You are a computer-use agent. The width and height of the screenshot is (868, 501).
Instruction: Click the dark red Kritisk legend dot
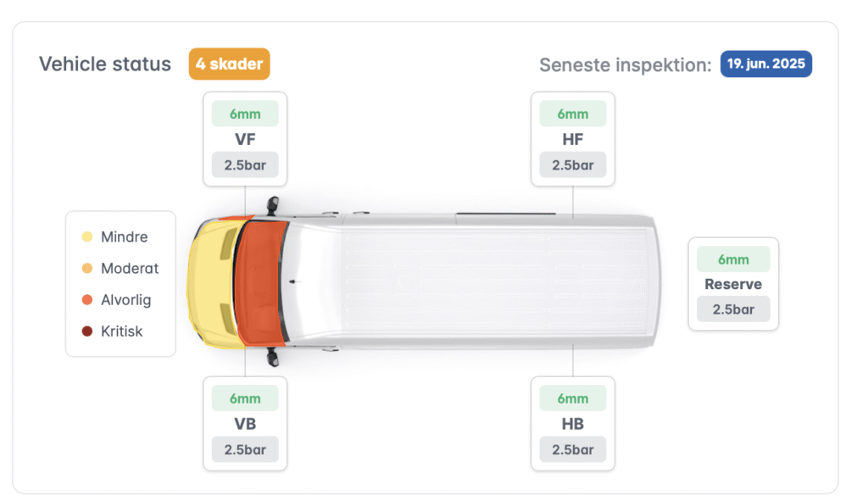87,331
